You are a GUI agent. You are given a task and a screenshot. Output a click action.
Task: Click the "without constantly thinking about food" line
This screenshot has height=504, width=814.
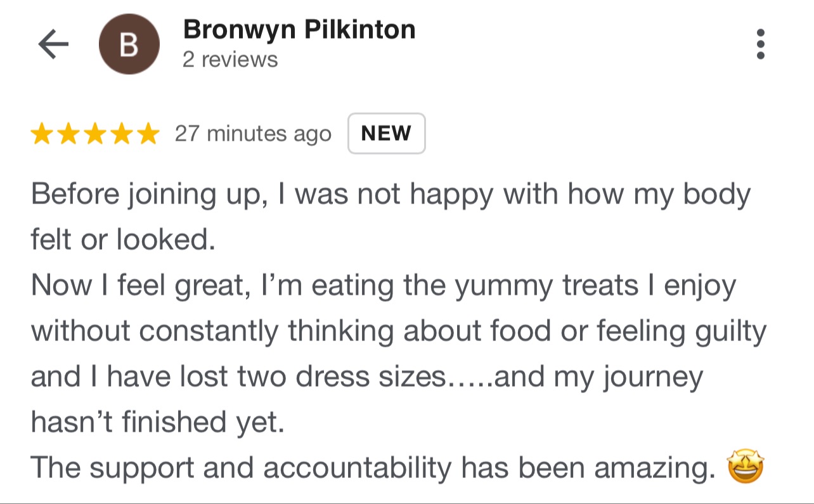click(398, 331)
